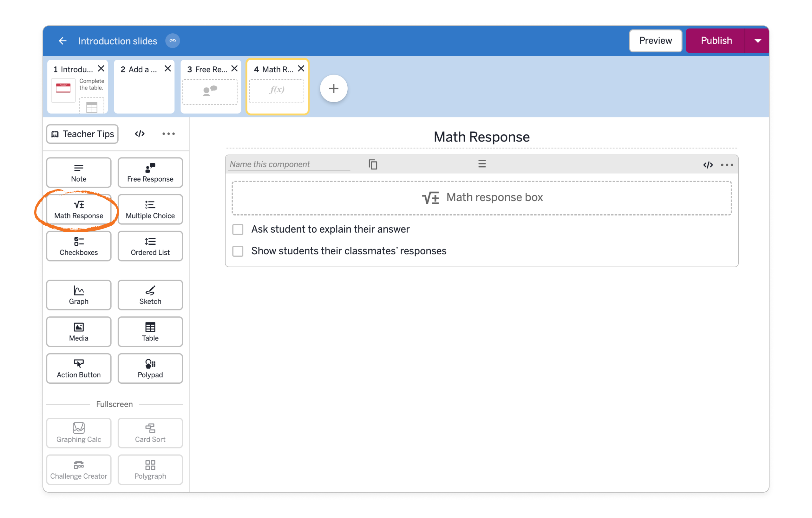Add a Polypad component
812x518 pixels.
[x=150, y=369]
